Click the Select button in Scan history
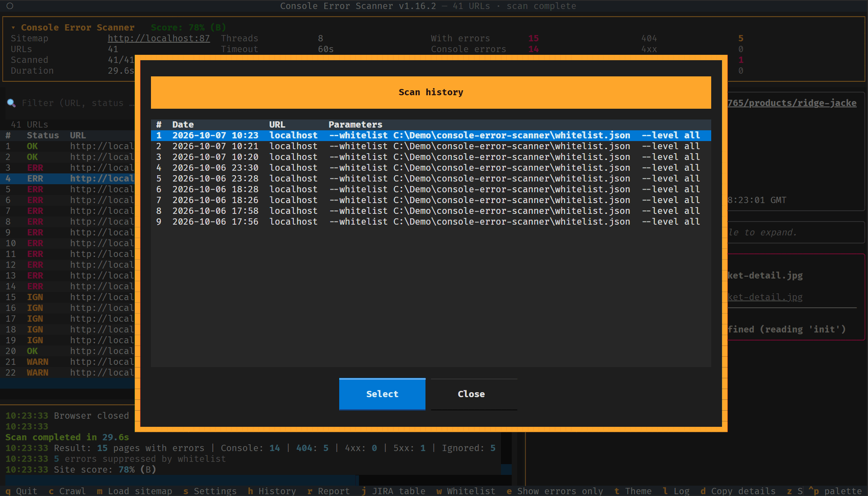 [x=382, y=394]
